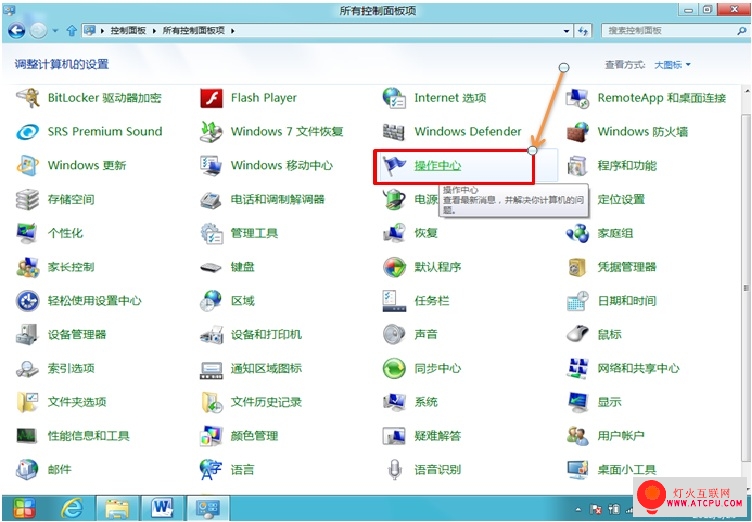Open the 语音识别 microphone icon
This screenshot has width=752, height=522.
394,470
